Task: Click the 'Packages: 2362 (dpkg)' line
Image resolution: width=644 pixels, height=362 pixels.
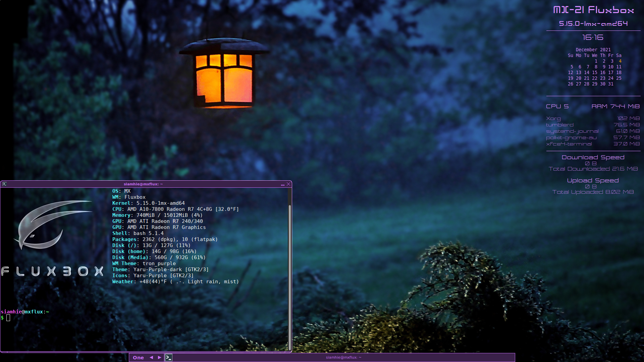Action: tap(165, 239)
